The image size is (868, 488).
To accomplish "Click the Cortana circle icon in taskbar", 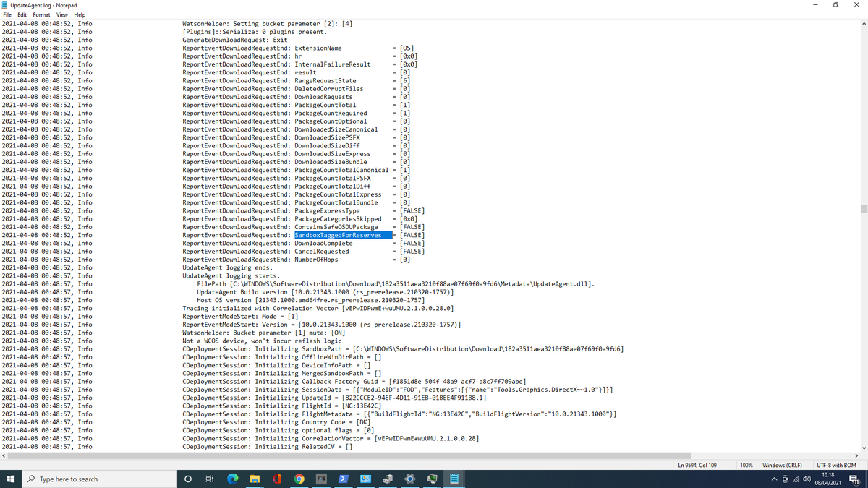I will (189, 479).
